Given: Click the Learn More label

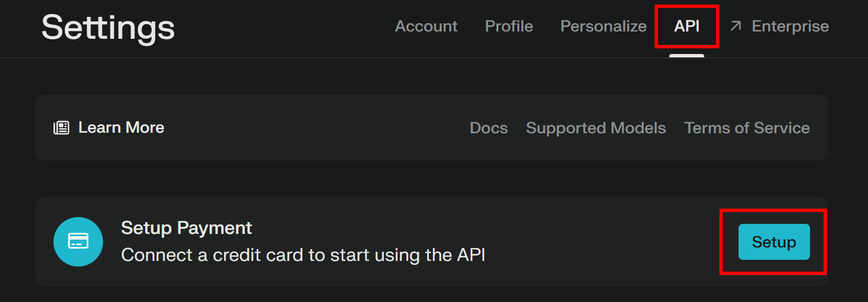Looking at the screenshot, I should [x=121, y=128].
